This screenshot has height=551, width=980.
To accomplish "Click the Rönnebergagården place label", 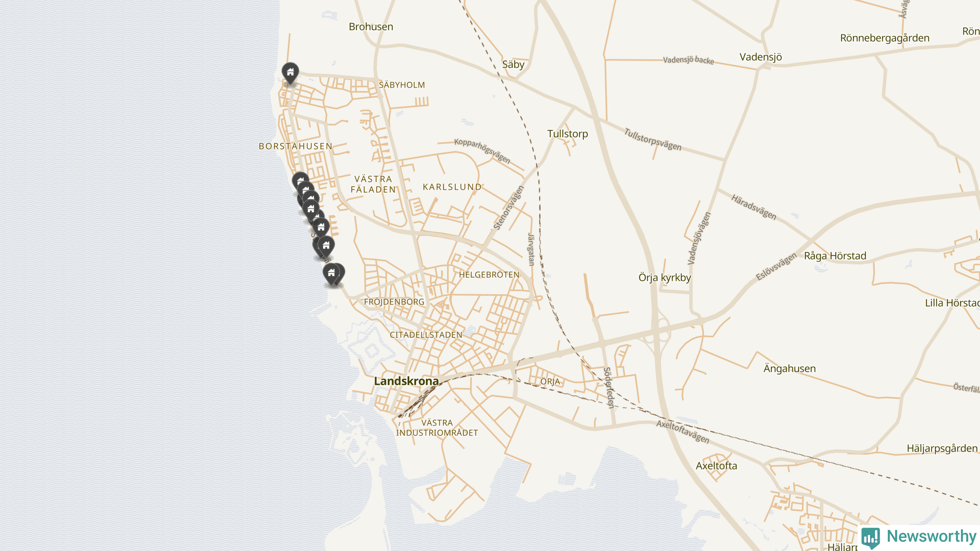I will click(x=885, y=38).
